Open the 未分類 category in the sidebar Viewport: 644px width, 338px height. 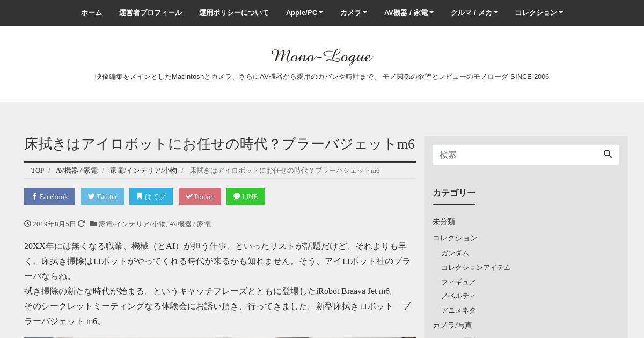pyautogui.click(x=444, y=222)
